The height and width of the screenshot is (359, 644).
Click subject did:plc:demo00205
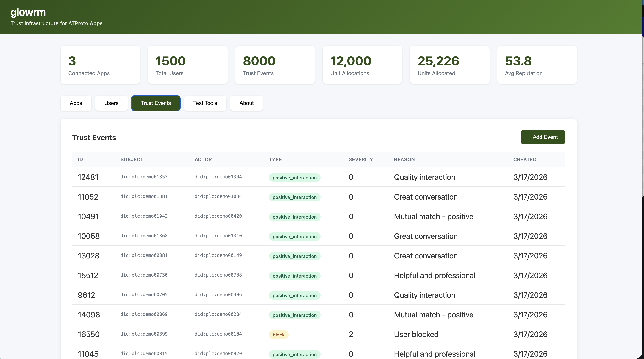click(144, 295)
